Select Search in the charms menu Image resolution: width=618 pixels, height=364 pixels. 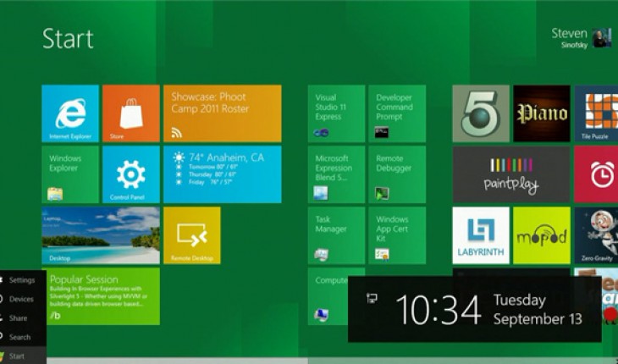pyautogui.click(x=23, y=337)
